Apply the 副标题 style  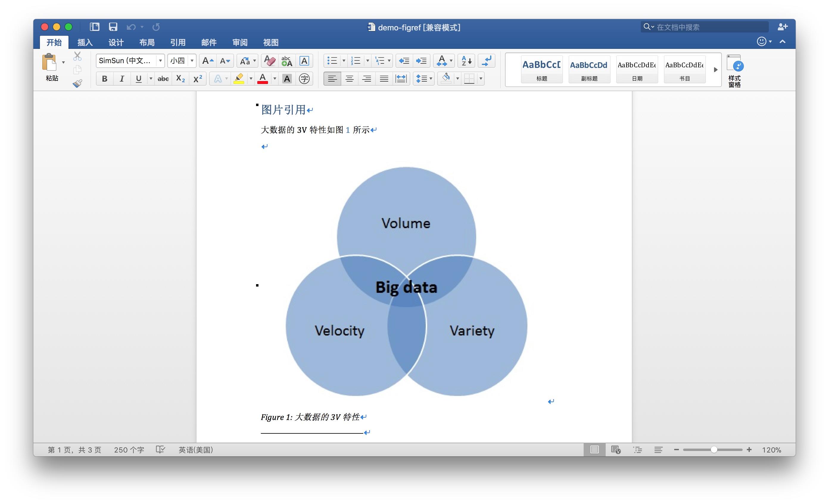pyautogui.click(x=589, y=70)
